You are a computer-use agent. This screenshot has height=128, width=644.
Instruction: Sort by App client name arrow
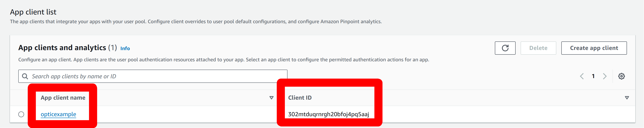point(271,98)
